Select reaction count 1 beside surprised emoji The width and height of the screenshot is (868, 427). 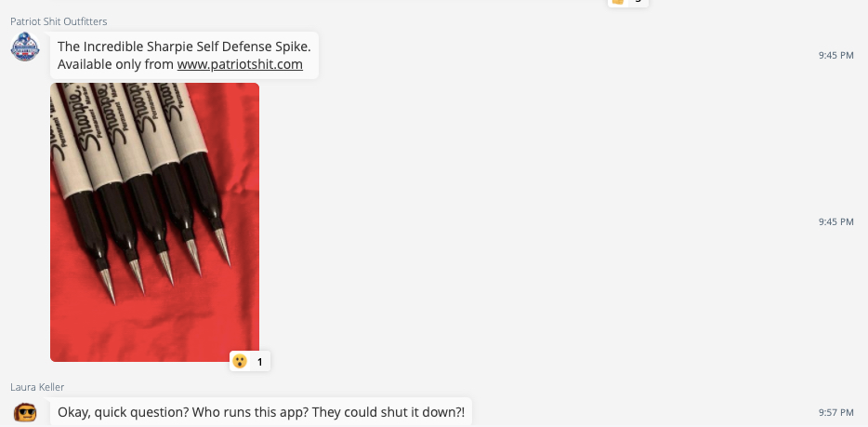click(x=259, y=362)
